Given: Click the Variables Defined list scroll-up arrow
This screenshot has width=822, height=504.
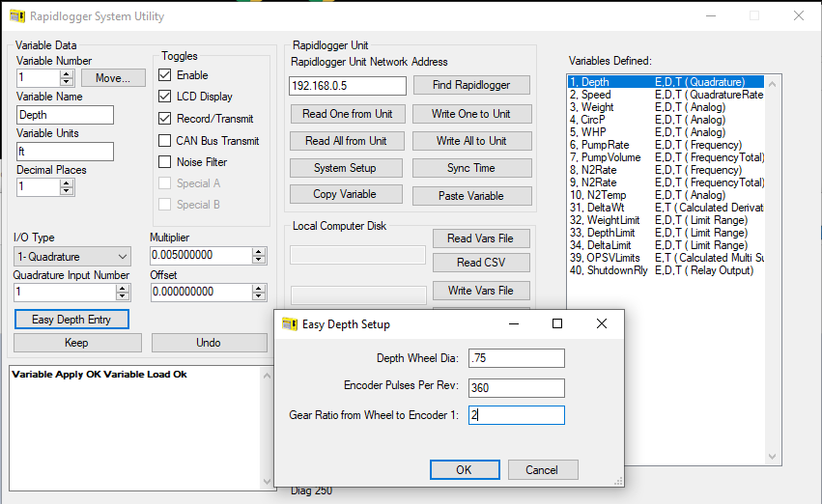Looking at the screenshot, I should click(x=772, y=83).
